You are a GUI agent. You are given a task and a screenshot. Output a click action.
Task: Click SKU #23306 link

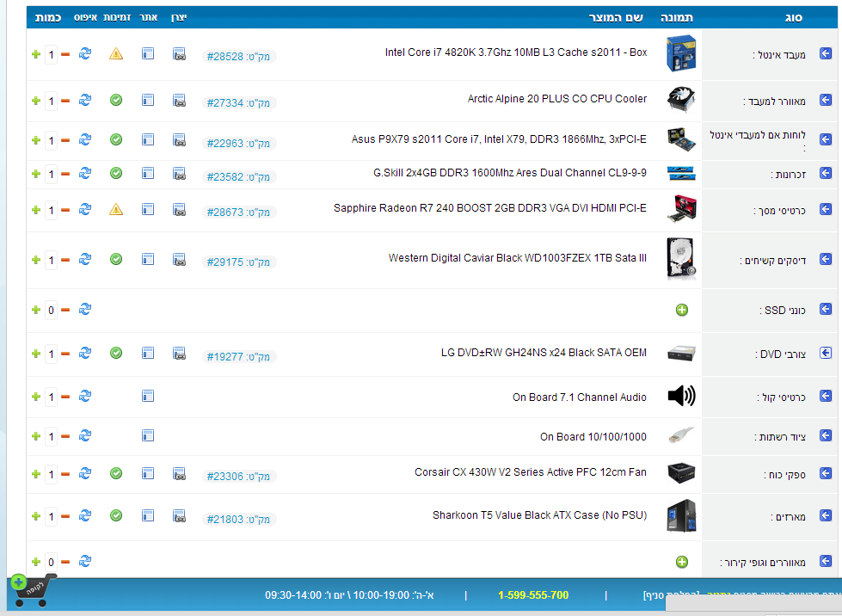239,477
